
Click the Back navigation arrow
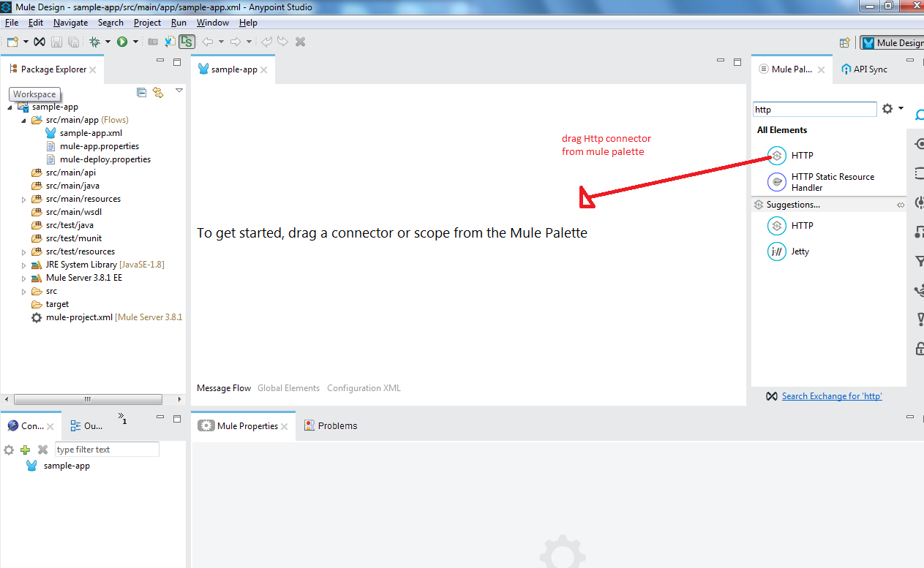[x=208, y=42]
